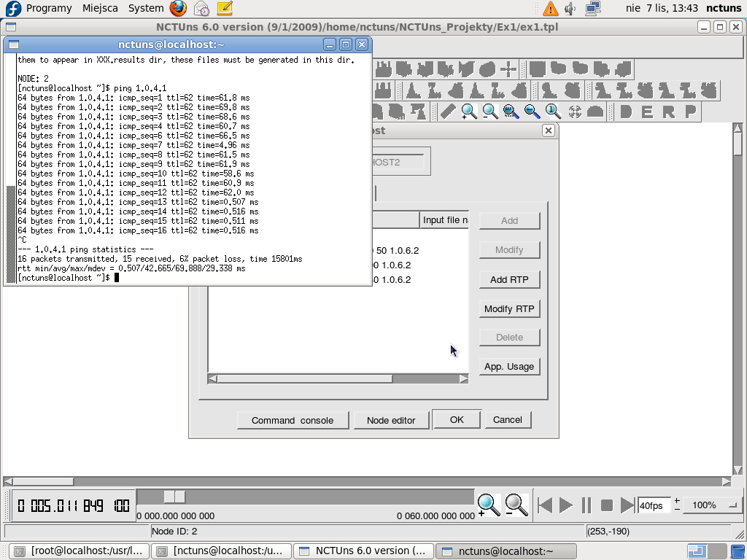
Task: Click the application list scroll-left arrow
Action: click(212, 378)
